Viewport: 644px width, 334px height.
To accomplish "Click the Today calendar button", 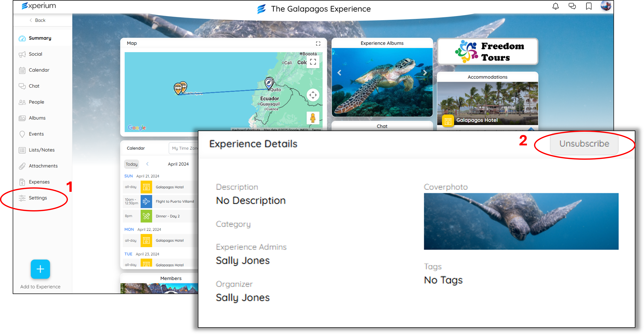I will click(132, 164).
